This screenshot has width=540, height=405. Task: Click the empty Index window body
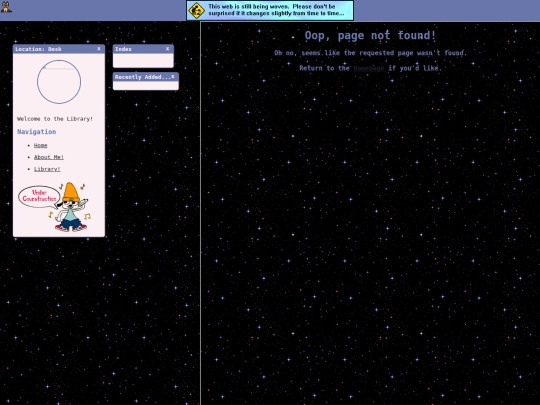143,61
